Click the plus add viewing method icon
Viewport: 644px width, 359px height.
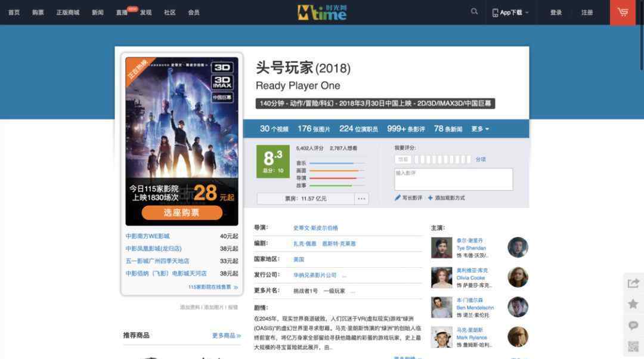[x=430, y=198]
